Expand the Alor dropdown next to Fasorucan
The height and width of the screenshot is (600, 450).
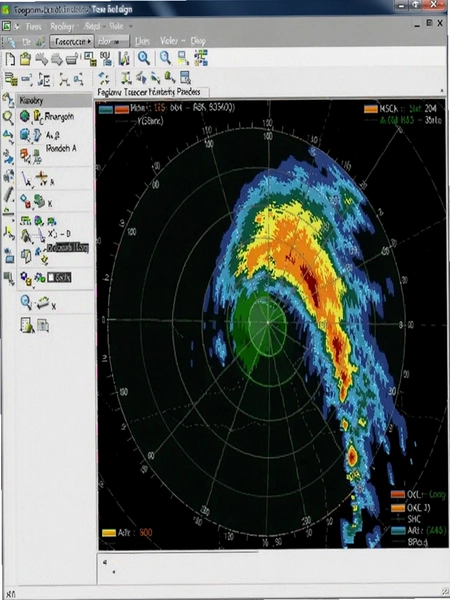tap(112, 41)
